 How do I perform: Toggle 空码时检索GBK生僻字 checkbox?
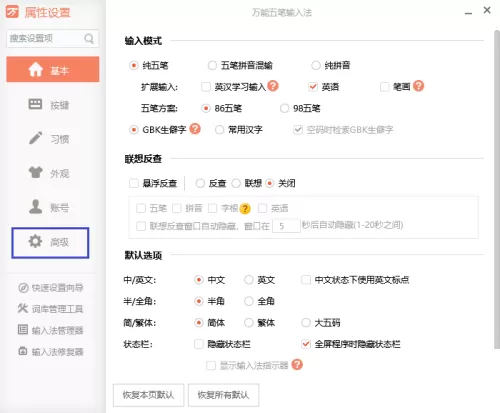pyautogui.click(x=298, y=130)
